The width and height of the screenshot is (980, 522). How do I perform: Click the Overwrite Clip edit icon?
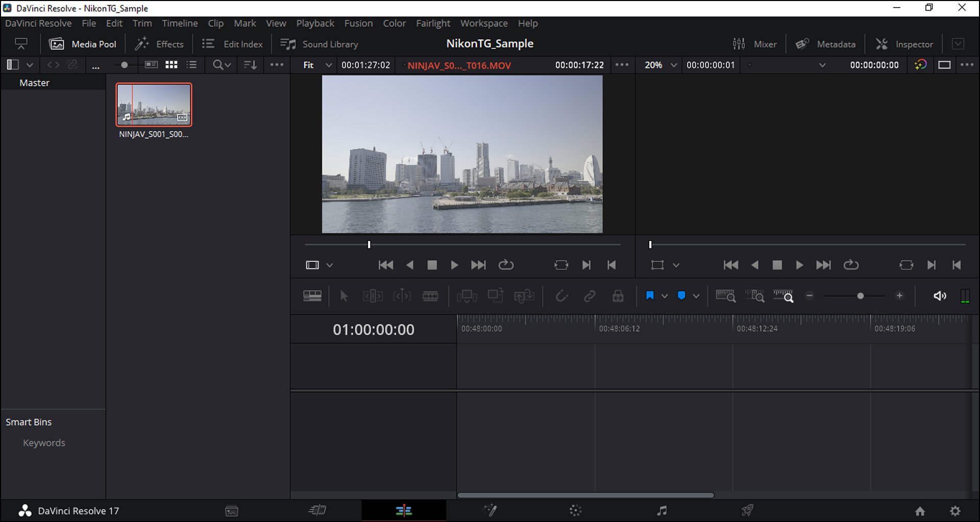[495, 296]
